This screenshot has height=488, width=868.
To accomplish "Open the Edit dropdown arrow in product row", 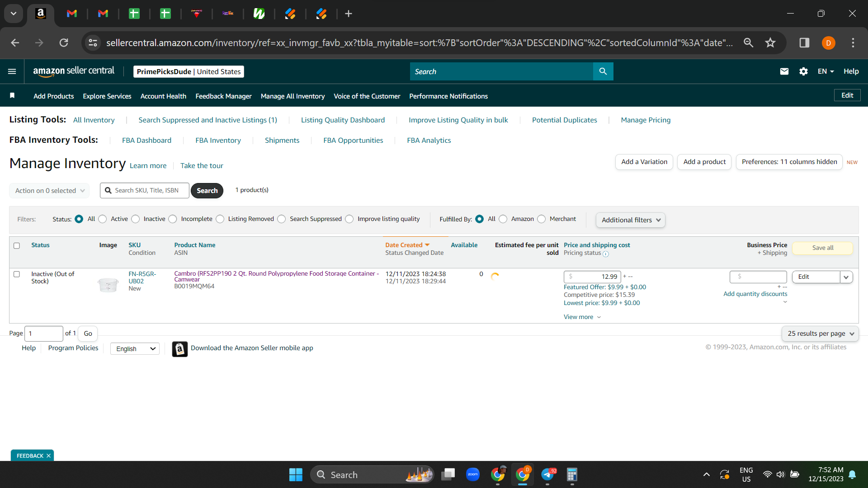I will [x=846, y=277].
